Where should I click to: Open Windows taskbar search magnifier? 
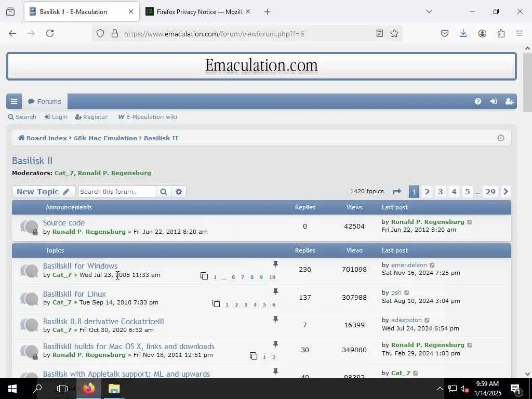click(x=37, y=389)
